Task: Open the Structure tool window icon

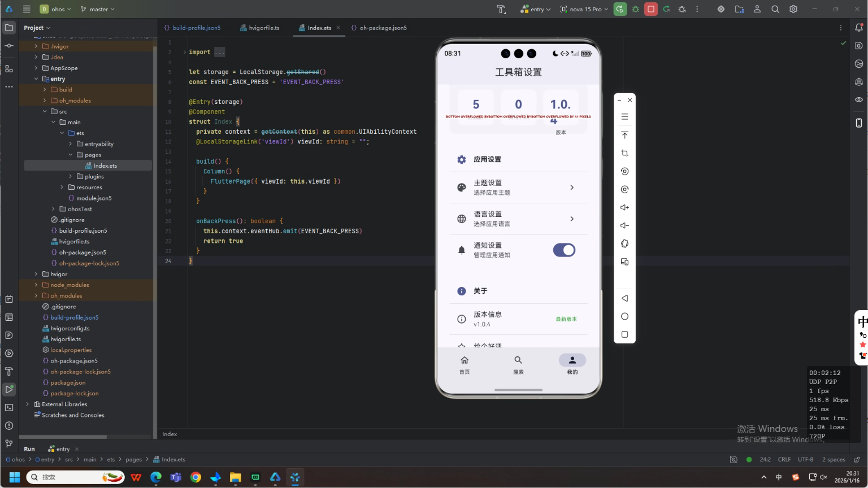Action: point(9,68)
